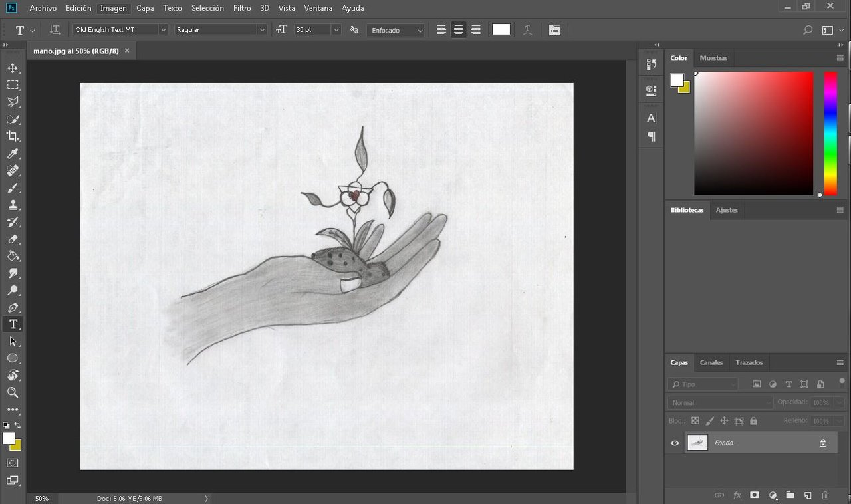Select the Polygonal Lasso tool
851x504 pixels.
pos(13,102)
